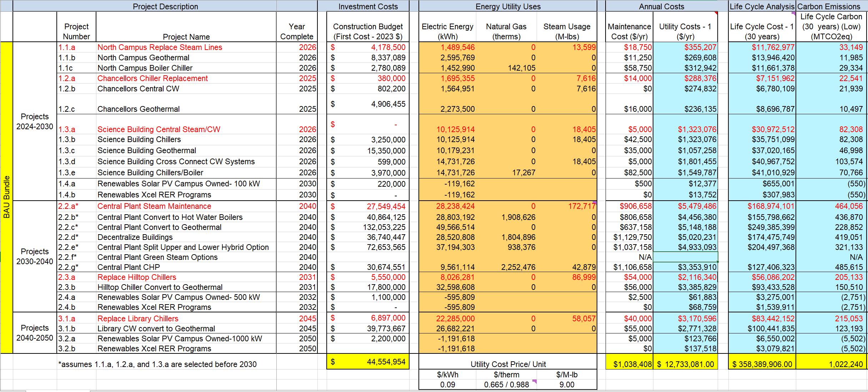
Task: Select the 0.665 / 0.988 $/therm cell
Action: point(506,385)
